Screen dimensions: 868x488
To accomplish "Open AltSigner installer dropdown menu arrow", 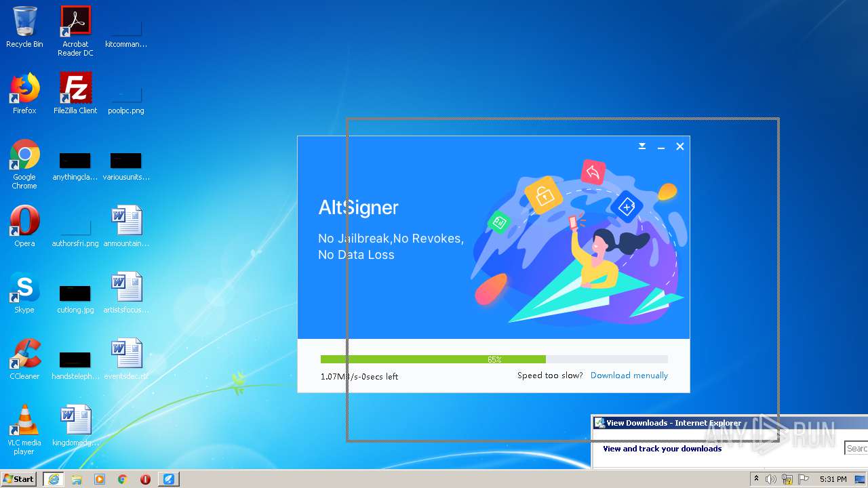I will pyautogui.click(x=642, y=146).
